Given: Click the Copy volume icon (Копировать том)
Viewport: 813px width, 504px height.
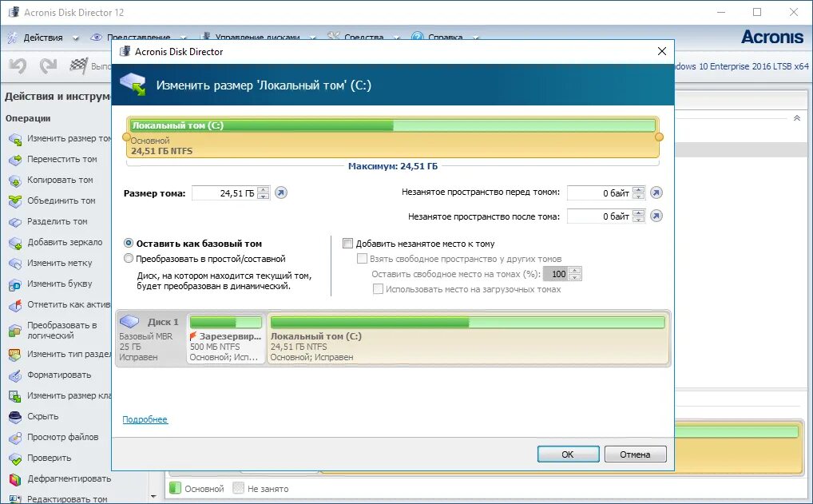Looking at the screenshot, I should click(15, 181).
